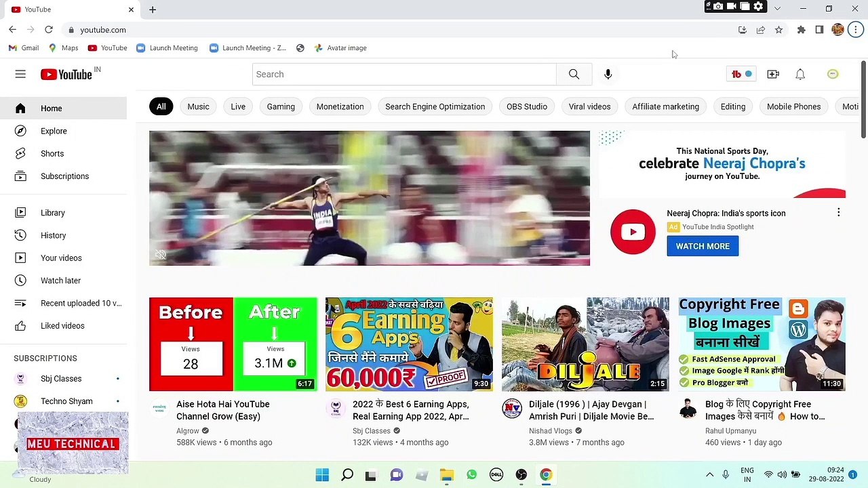Image resolution: width=868 pixels, height=488 pixels.
Task: Open Subscriptions in the sidebar
Action: click(x=63, y=176)
